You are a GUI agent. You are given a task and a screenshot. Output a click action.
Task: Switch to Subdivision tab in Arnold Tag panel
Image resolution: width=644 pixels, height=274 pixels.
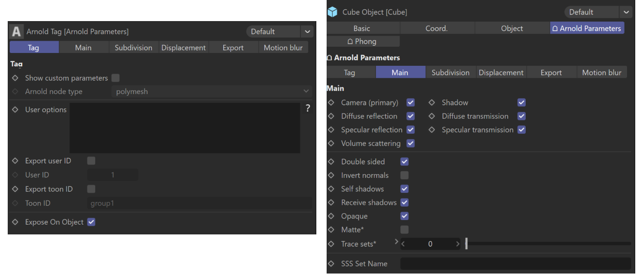(x=133, y=47)
